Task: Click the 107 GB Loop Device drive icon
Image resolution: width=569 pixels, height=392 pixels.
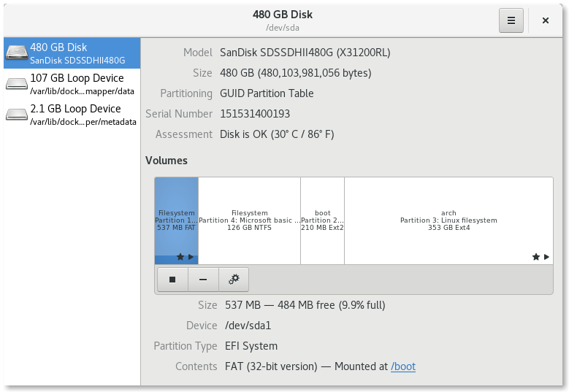Action: 17,84
